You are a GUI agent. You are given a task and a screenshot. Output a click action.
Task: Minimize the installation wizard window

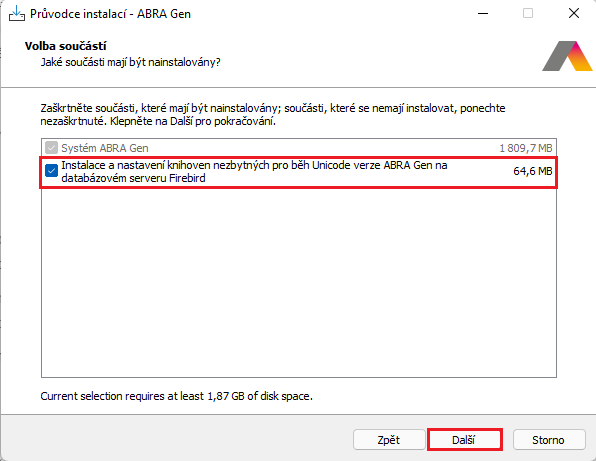pos(483,14)
